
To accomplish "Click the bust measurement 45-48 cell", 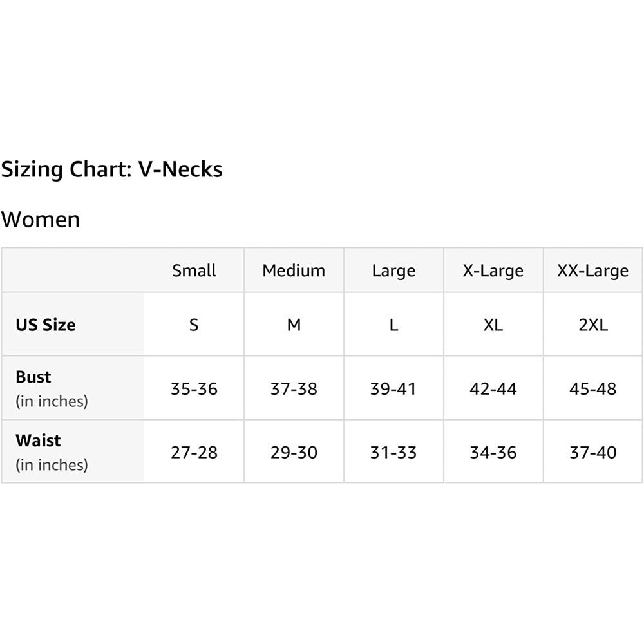I will pyautogui.click(x=592, y=388).
